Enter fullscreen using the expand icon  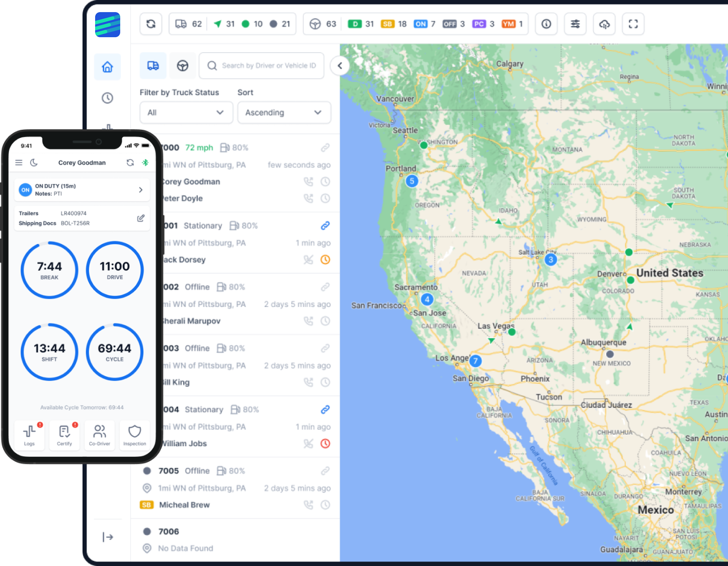[633, 24]
